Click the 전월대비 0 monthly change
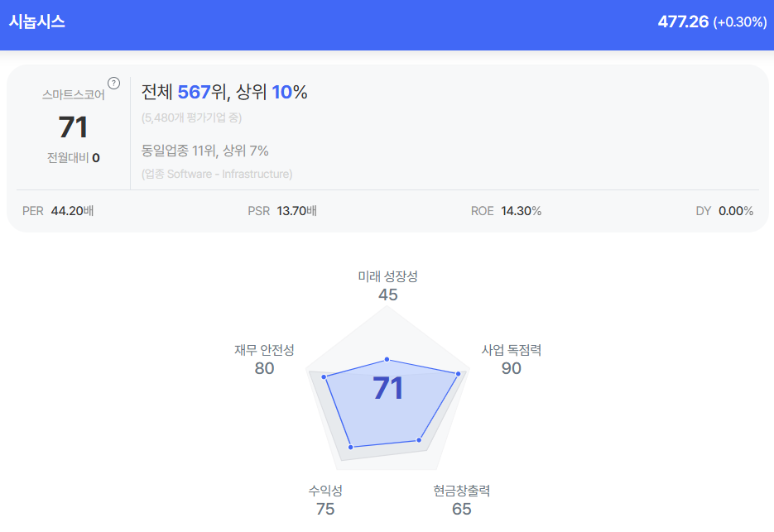Viewport: 774px width, 532px height. (x=74, y=157)
